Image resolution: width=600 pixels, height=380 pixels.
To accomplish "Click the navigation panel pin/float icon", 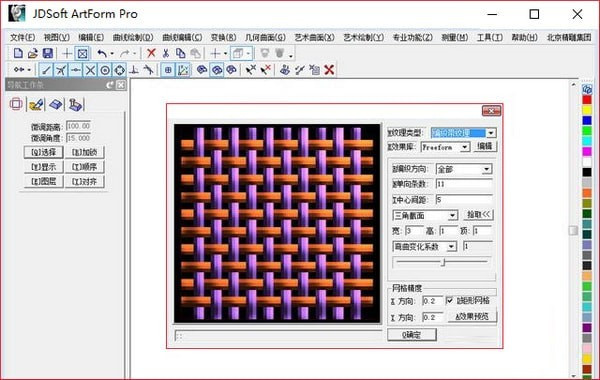I will 110,85.
